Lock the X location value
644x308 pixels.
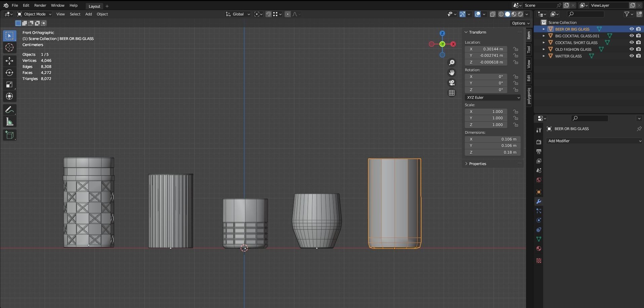click(x=516, y=49)
